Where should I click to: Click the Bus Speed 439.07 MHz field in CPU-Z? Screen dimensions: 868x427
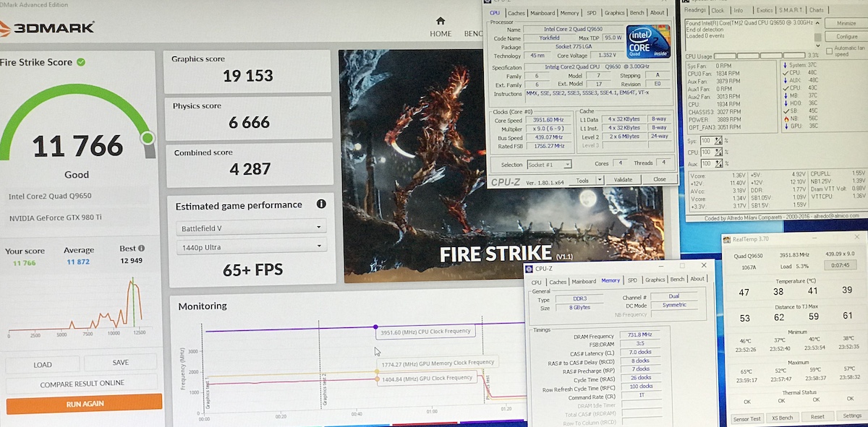548,136
